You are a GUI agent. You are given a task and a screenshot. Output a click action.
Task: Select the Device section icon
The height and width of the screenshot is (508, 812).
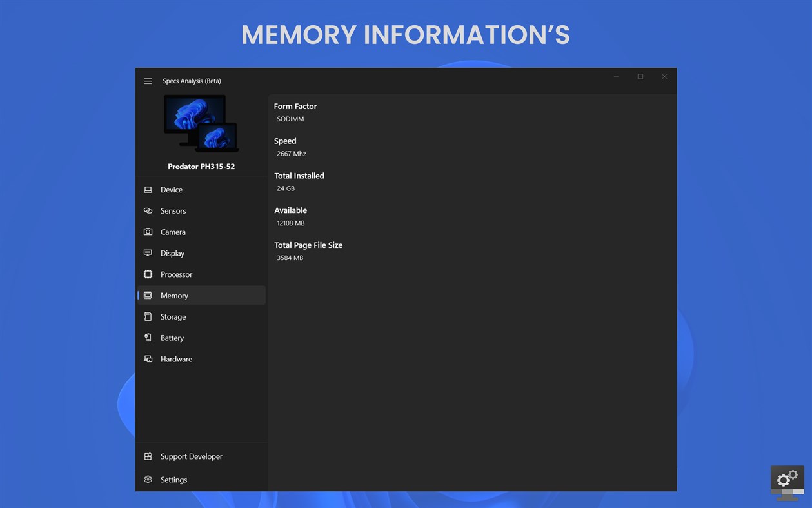pyautogui.click(x=149, y=189)
